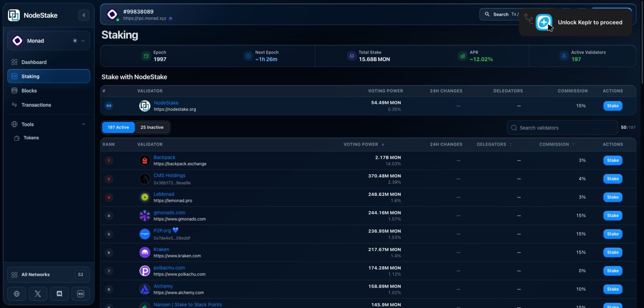This screenshot has width=644, height=308.
Task: Open the All Networks list
Action: [x=49, y=274]
